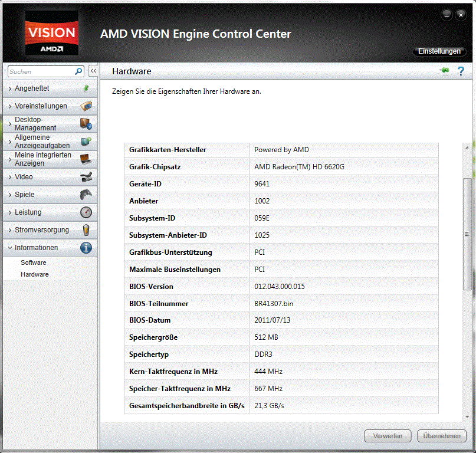Screen dimensions: 476x453
Task: Click the Meine integrierten Anzeigen laptop icon
Action: pyautogui.click(x=86, y=159)
